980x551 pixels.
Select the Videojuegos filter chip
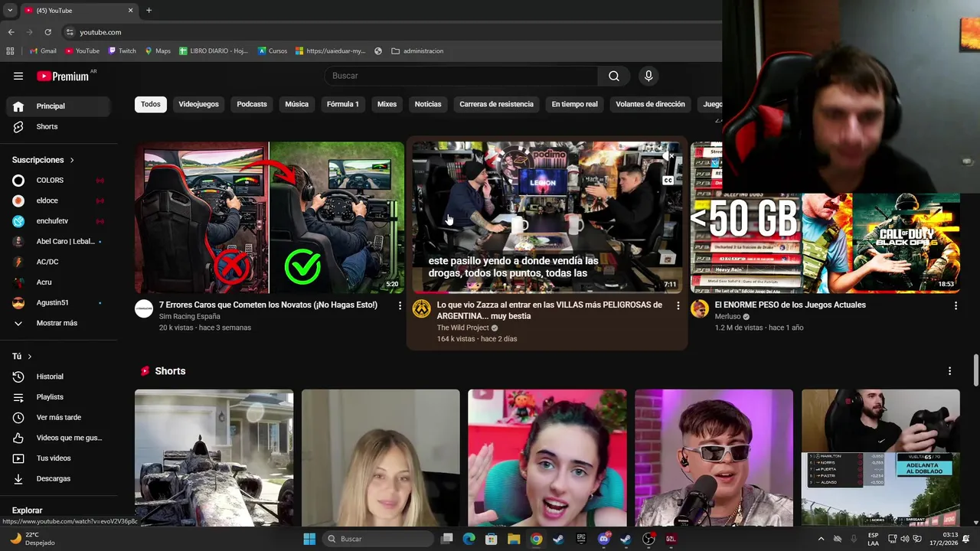click(x=198, y=104)
